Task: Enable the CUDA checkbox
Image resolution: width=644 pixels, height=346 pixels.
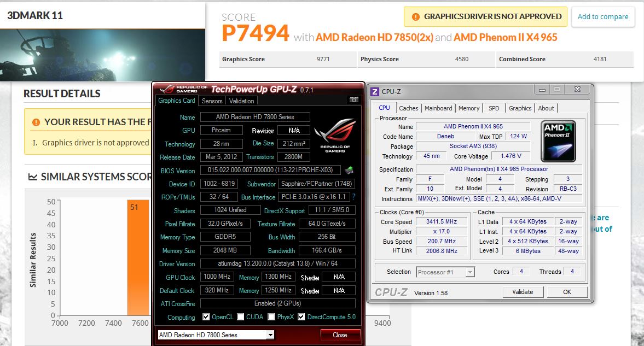Action: 241,317
